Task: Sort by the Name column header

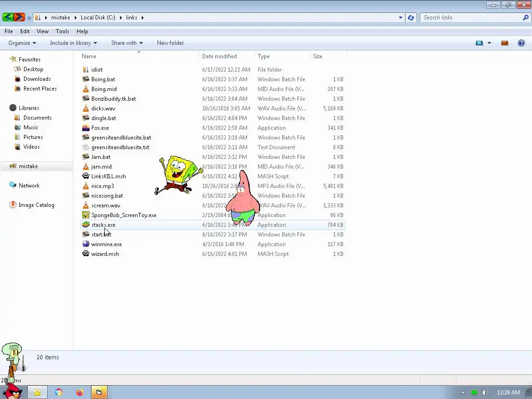Action: point(139,56)
